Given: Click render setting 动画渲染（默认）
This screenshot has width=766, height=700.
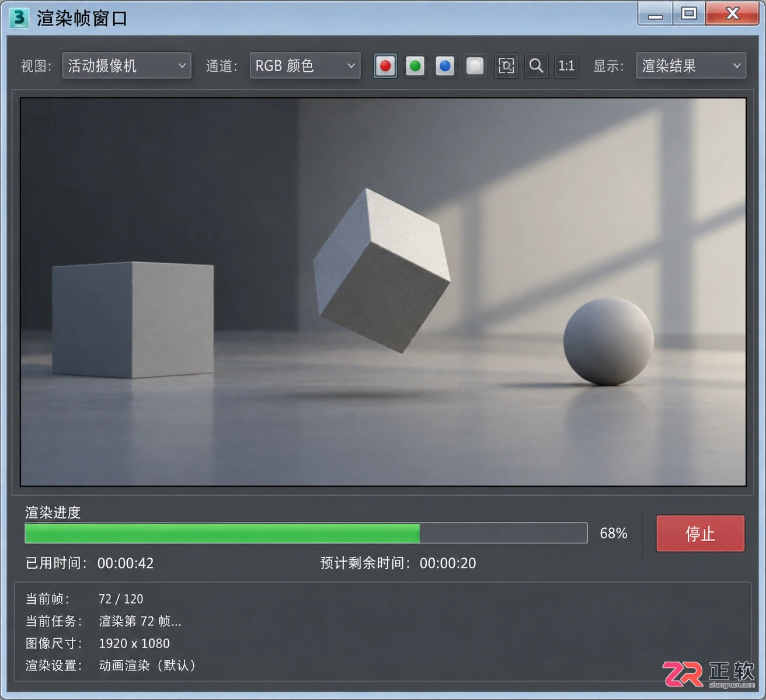Looking at the screenshot, I should (147, 666).
